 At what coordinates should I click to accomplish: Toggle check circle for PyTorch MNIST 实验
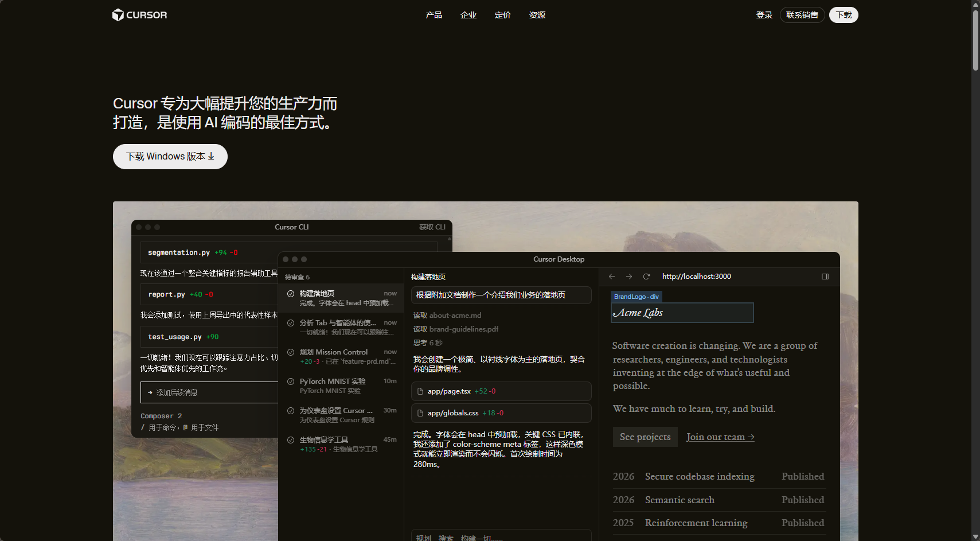[291, 382]
